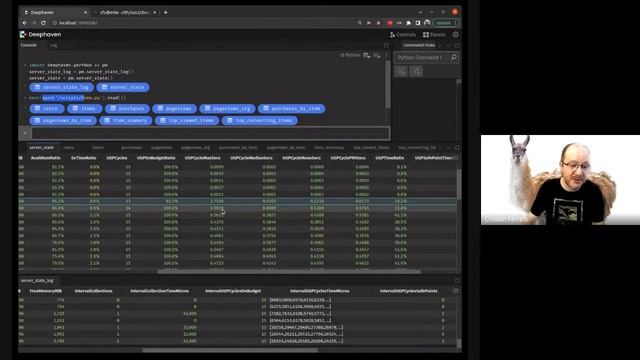The width and height of the screenshot is (640, 360).
Task: Open the purchases table button
Action: tap(127, 109)
